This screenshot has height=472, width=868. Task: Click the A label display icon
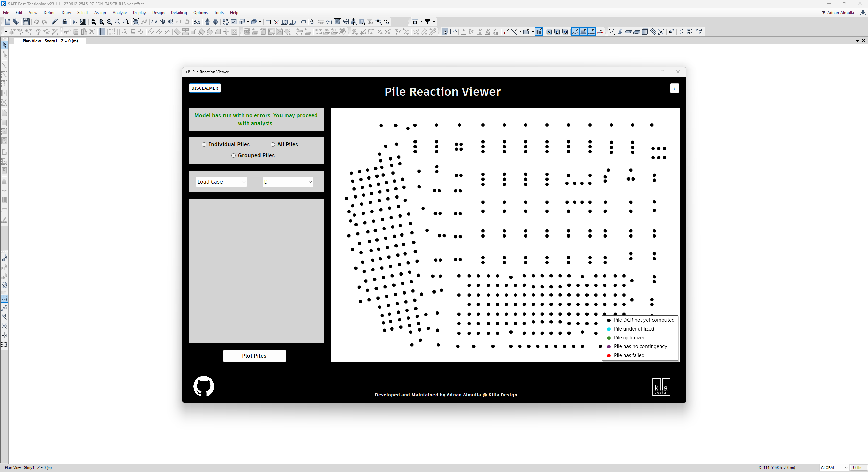(549, 32)
